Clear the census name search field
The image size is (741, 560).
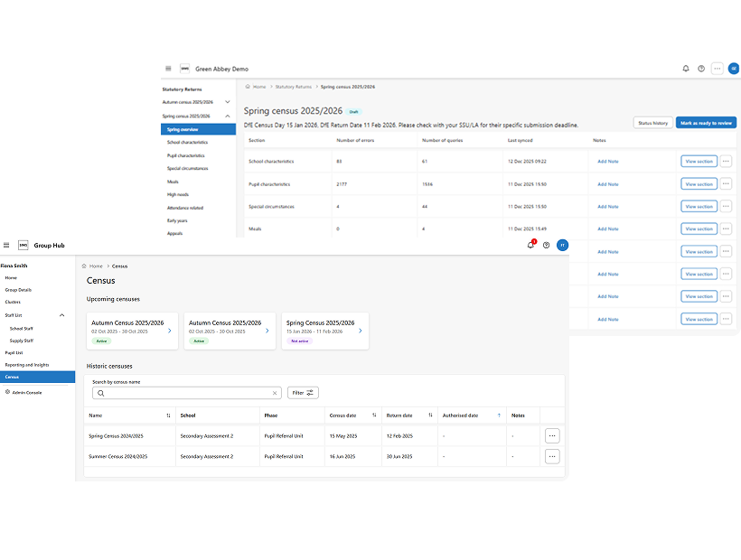tap(275, 393)
